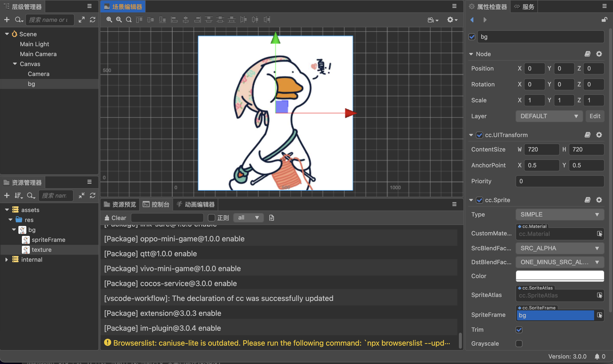Toggle cc.UITransform component enabled checkbox
The height and width of the screenshot is (364, 613).
(x=480, y=135)
